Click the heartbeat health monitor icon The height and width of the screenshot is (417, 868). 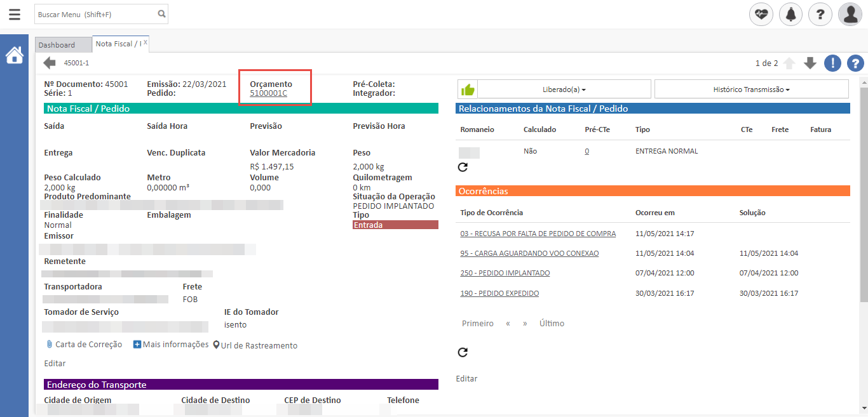(x=761, y=14)
